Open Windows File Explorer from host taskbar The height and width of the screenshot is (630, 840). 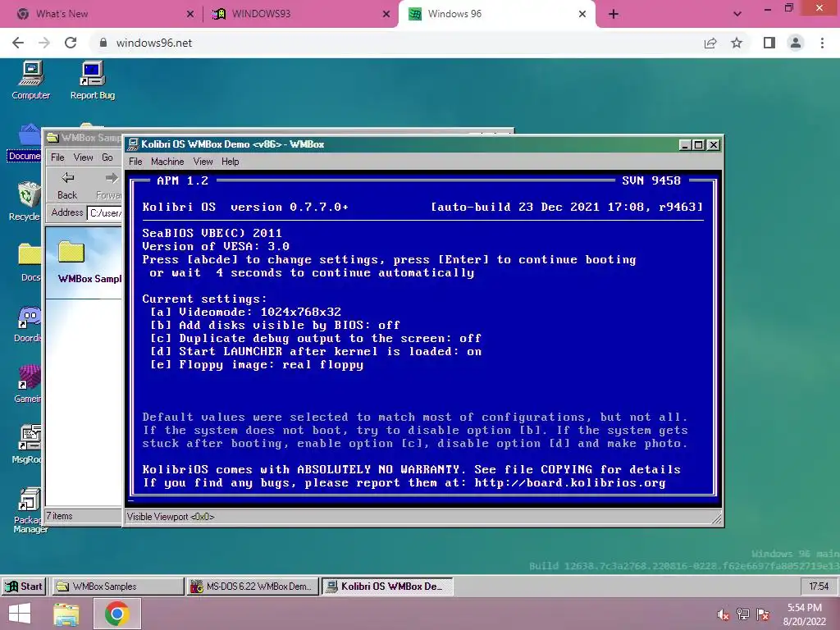(66, 614)
